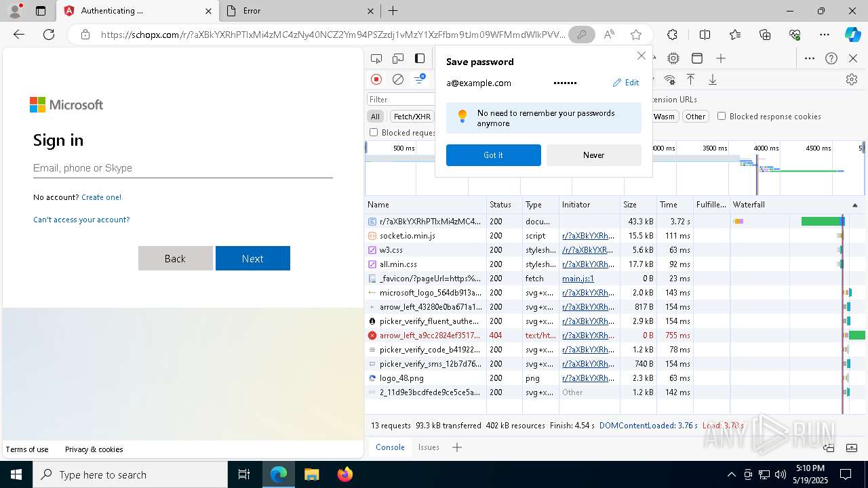Launch Firefox from the taskbar

point(345,474)
